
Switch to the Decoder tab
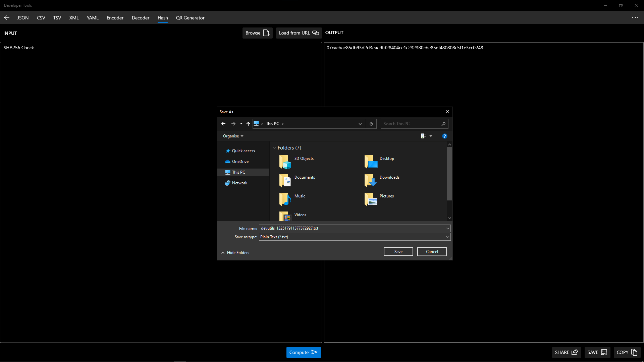tap(140, 18)
